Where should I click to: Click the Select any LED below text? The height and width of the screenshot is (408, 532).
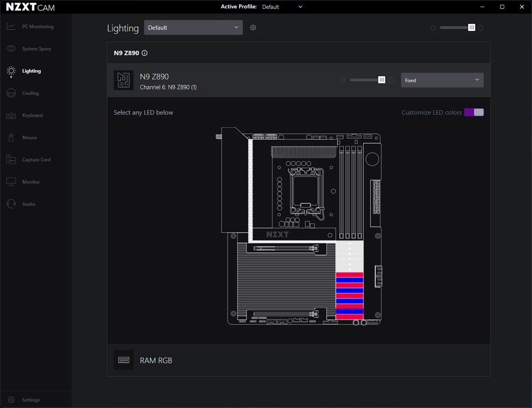pos(143,112)
